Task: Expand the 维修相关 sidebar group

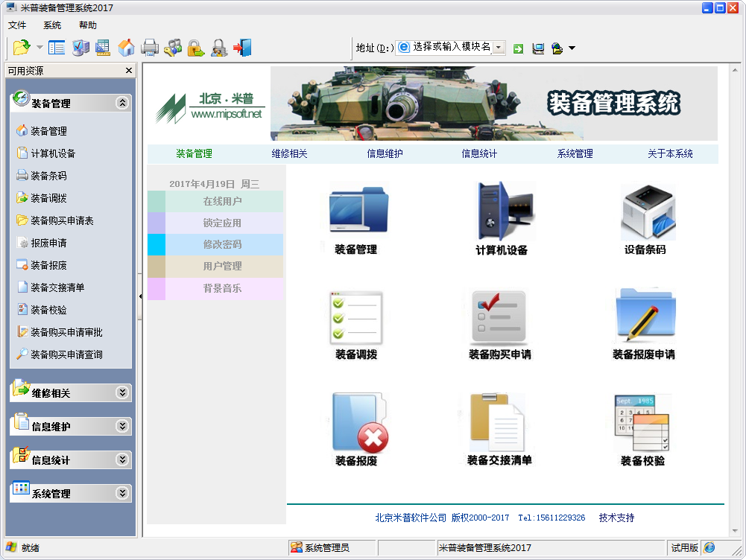Action: pos(122,392)
